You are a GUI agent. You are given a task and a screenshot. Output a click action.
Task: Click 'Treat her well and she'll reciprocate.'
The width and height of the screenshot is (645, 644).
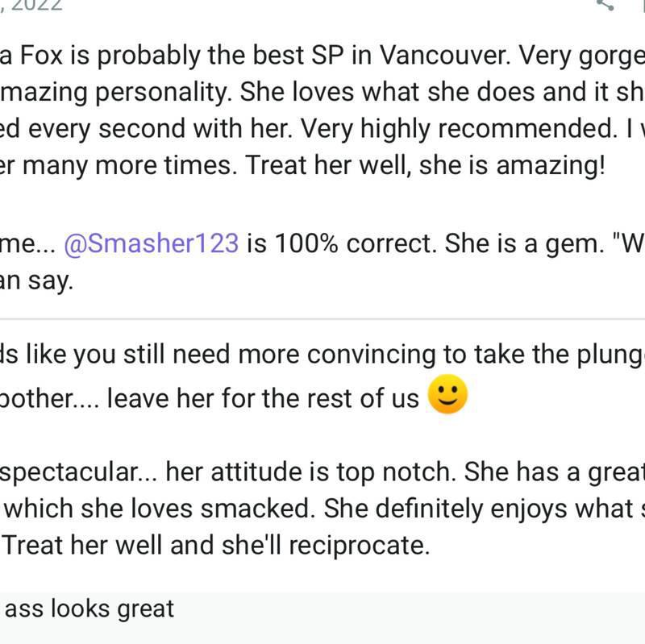[x=216, y=546]
